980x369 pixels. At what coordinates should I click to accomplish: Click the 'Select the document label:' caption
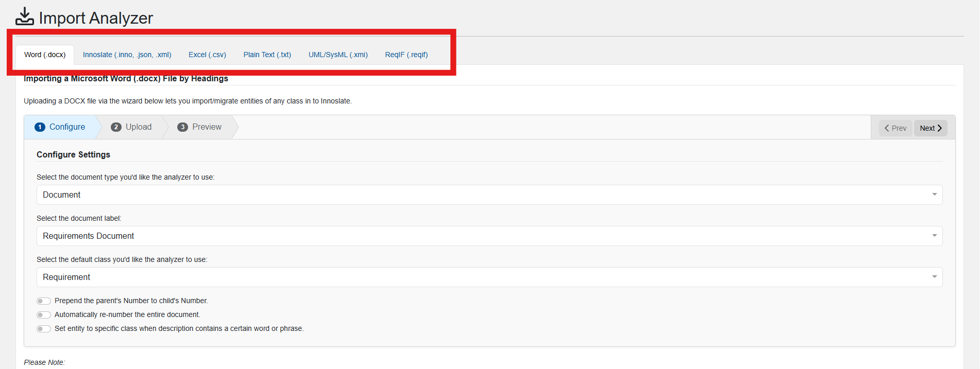(79, 218)
